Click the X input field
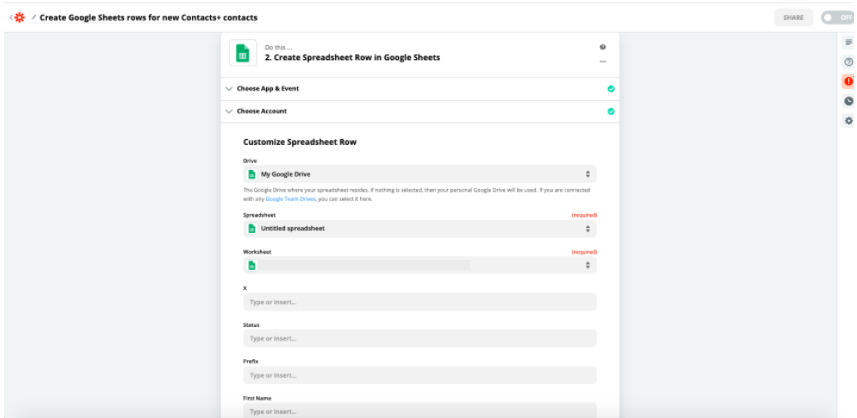 pos(420,302)
